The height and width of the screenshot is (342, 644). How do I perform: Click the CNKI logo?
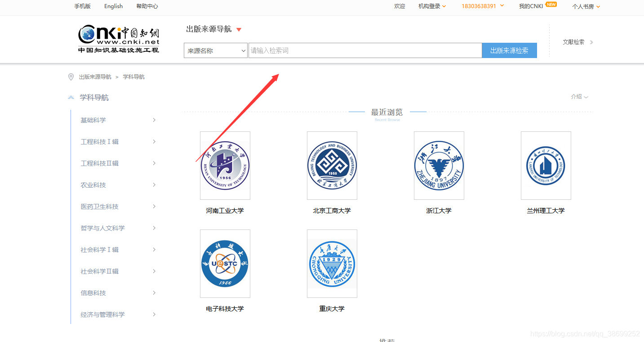pyautogui.click(x=119, y=39)
